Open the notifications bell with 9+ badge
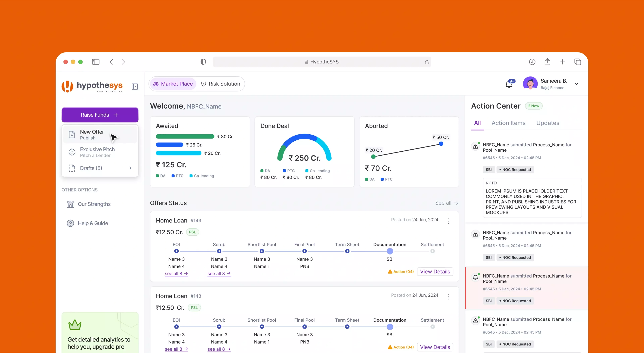The height and width of the screenshot is (353, 644). pyautogui.click(x=509, y=84)
